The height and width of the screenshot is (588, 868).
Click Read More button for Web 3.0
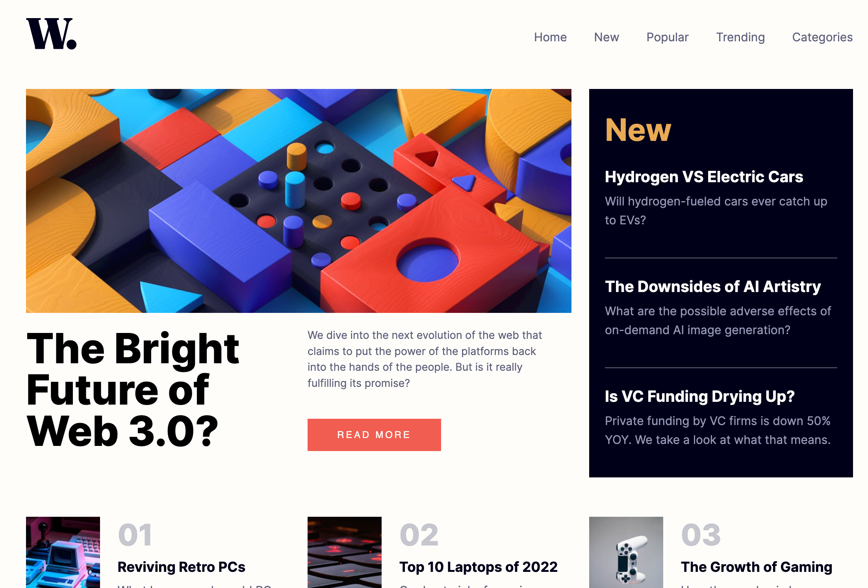[374, 435]
